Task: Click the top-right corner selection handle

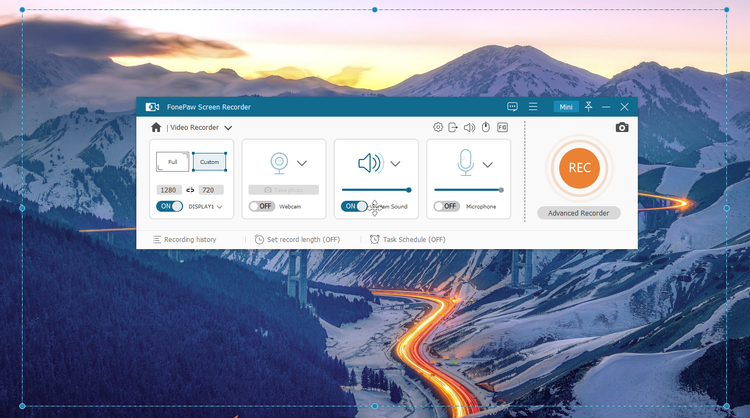Action: tap(727, 10)
